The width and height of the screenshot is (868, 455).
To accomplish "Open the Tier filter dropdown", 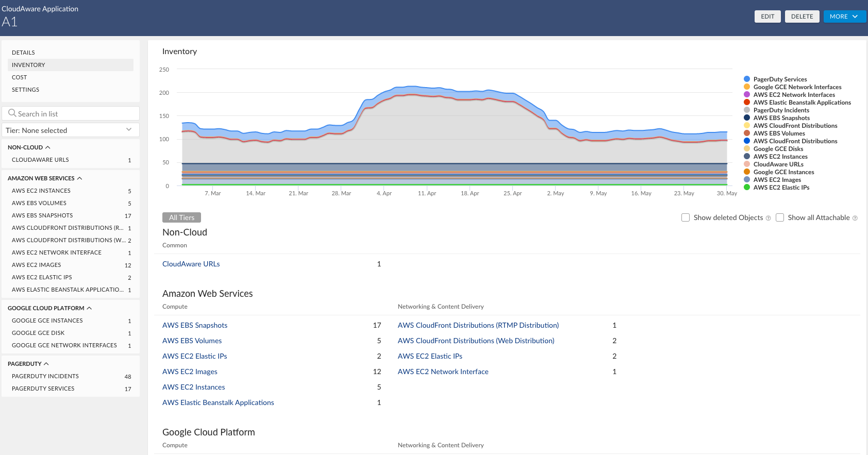I will click(71, 130).
